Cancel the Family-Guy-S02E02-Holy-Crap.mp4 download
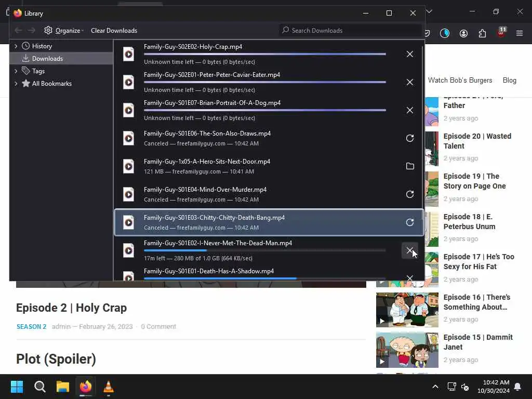This screenshot has width=532, height=399. point(409,54)
